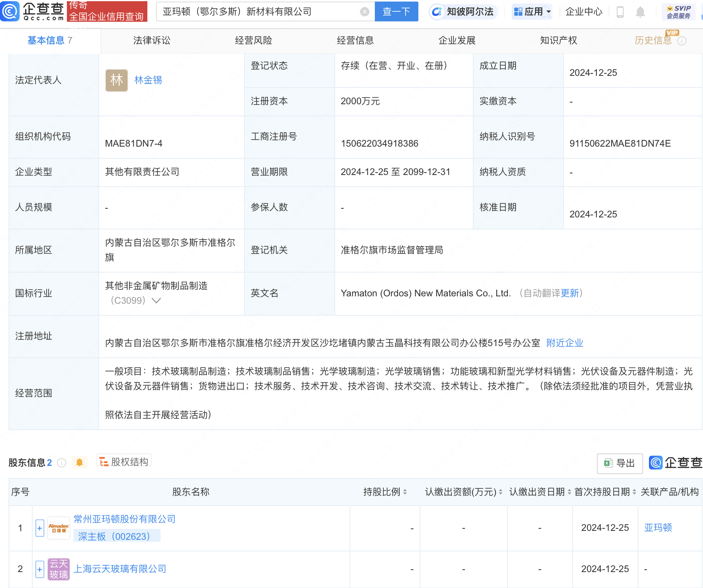Click the 云天玻璃 logo thumbnail
Screen dimensions: 703x588
[x=59, y=569]
